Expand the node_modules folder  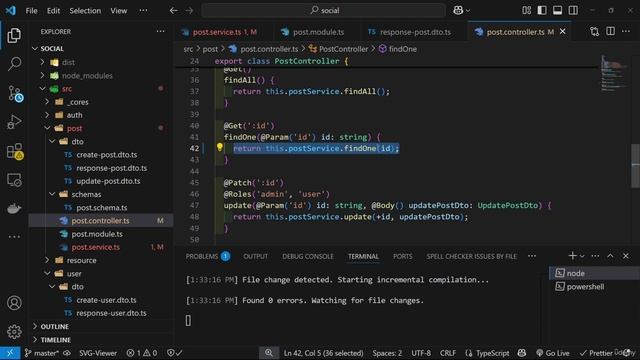(42, 76)
